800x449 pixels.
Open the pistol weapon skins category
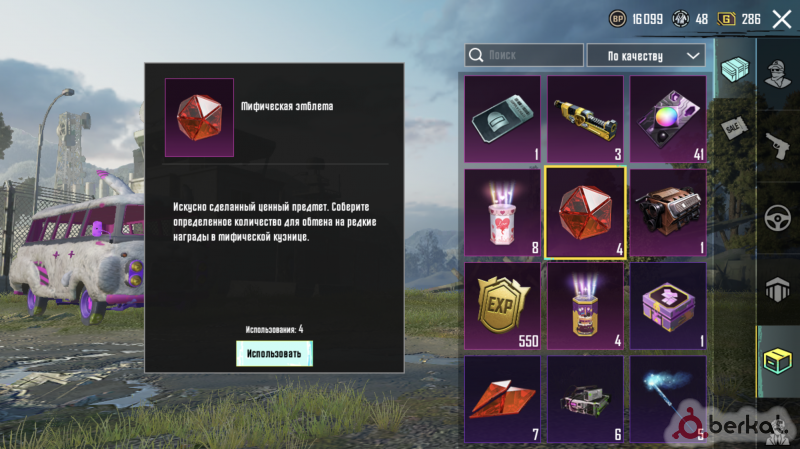(778, 146)
